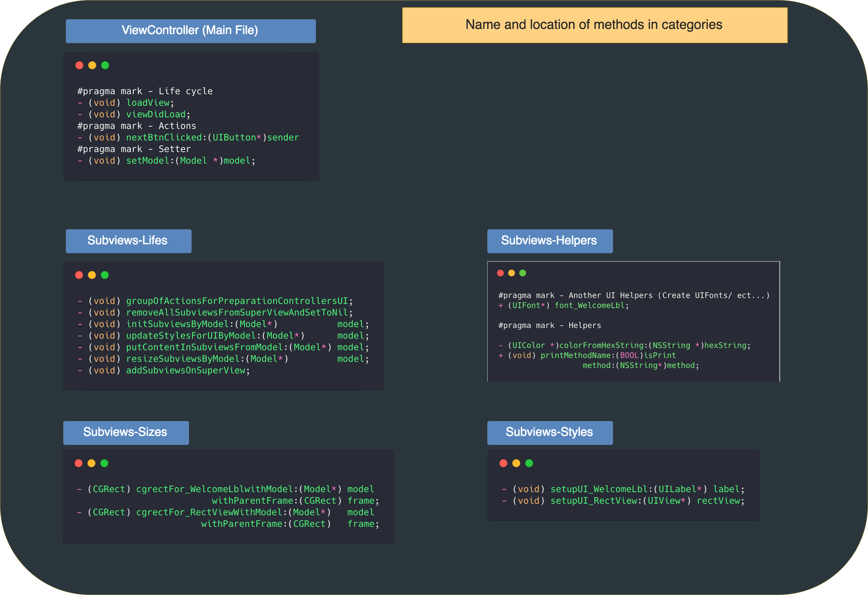The width and height of the screenshot is (868, 595).
Task: Click yellow dot in Subviews-Helpers code window
Action: click(x=511, y=273)
